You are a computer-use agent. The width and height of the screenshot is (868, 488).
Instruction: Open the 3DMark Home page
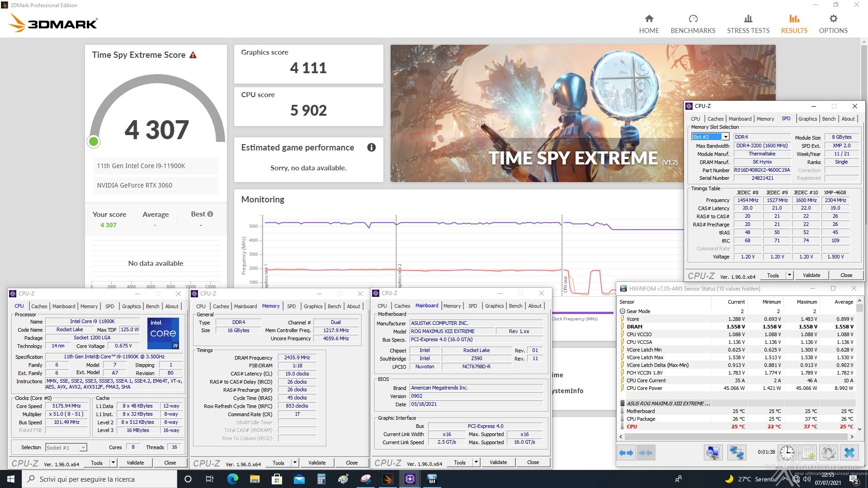(649, 24)
